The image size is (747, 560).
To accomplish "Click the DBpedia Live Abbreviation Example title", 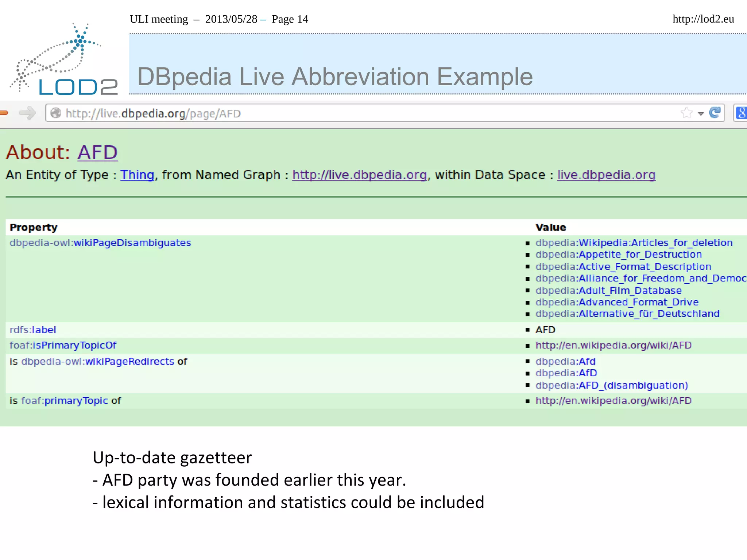I will tap(335, 77).
